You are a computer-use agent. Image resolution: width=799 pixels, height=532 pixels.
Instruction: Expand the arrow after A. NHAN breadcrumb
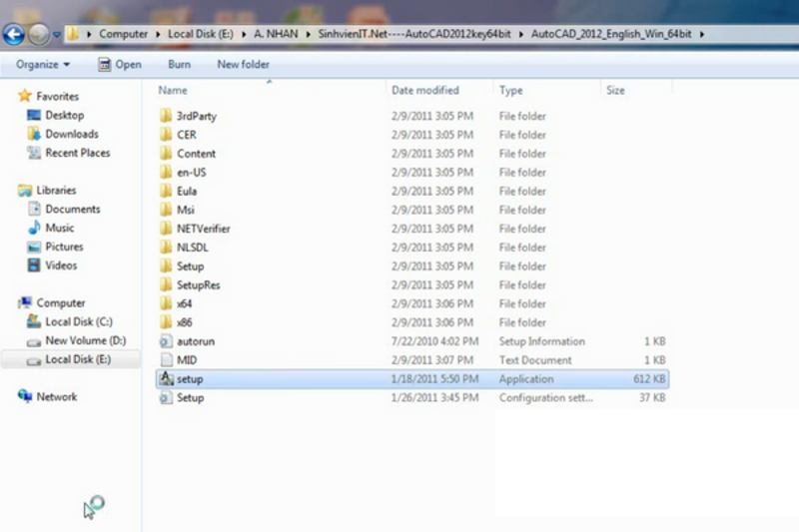[x=309, y=35]
